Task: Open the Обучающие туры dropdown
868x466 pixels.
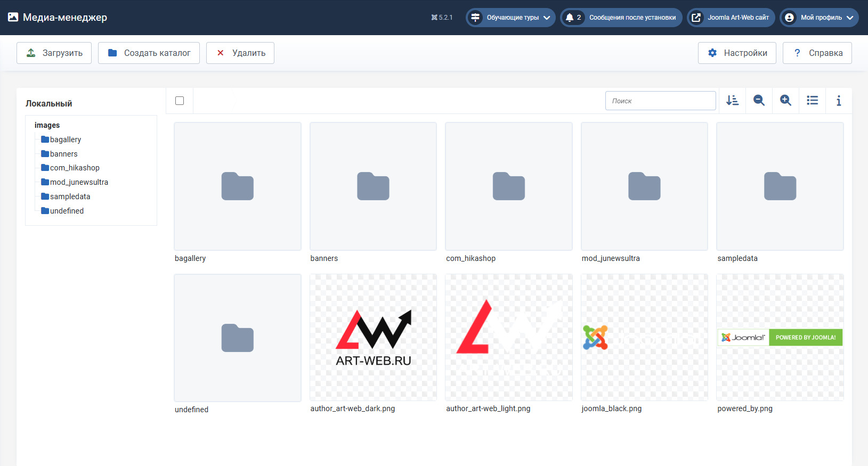Action: pos(510,18)
